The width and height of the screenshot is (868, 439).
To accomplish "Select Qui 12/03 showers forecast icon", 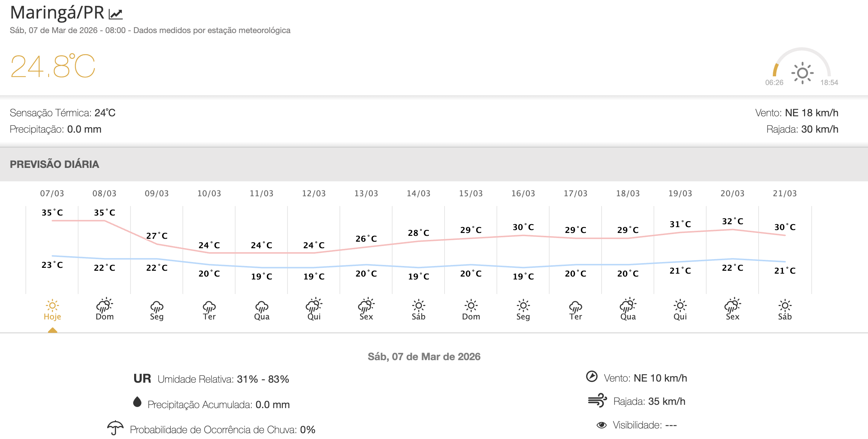I will point(314,306).
